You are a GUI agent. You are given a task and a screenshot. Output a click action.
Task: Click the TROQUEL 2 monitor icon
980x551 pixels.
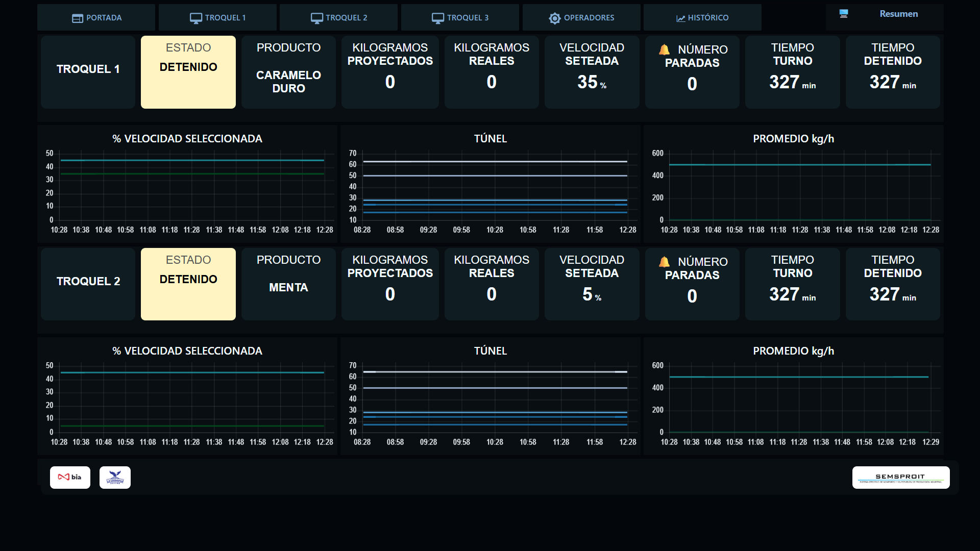tap(317, 18)
